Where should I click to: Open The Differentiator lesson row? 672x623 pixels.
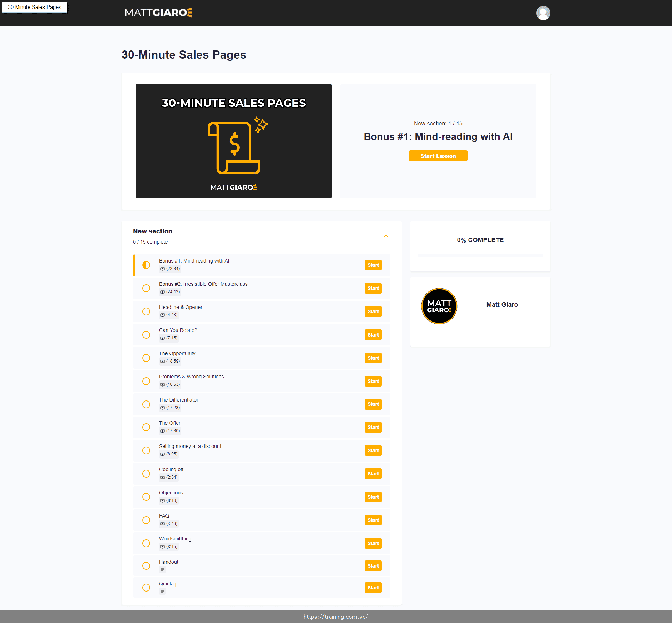(x=178, y=400)
